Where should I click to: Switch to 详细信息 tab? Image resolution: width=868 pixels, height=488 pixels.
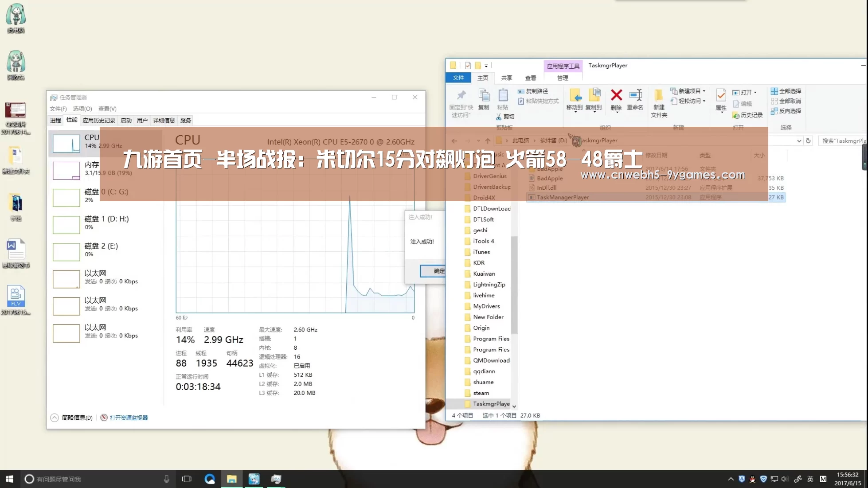pyautogui.click(x=164, y=120)
